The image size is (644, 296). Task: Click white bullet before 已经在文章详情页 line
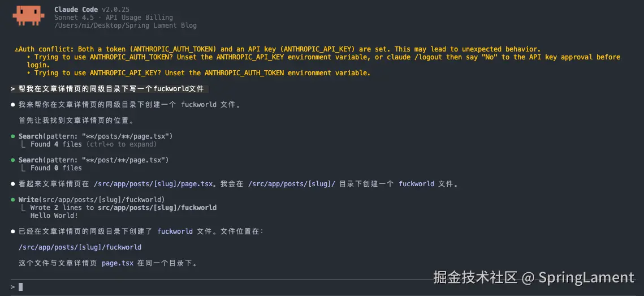click(13, 231)
